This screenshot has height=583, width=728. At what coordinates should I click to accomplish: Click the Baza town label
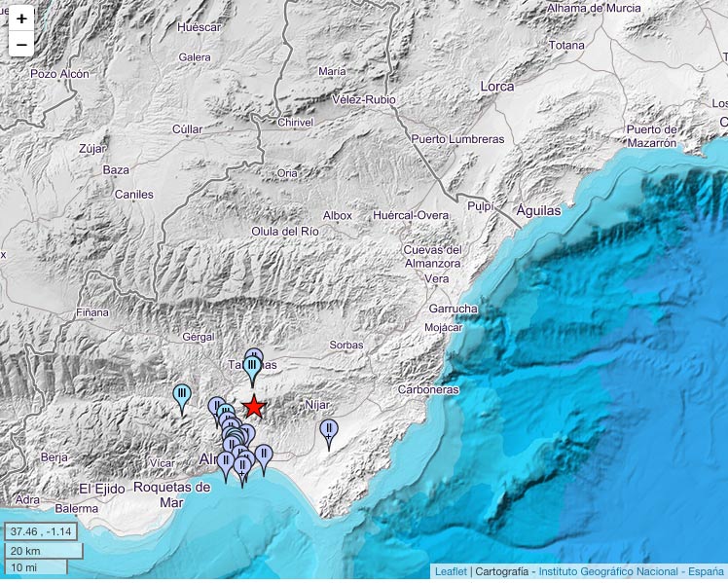[116, 169]
